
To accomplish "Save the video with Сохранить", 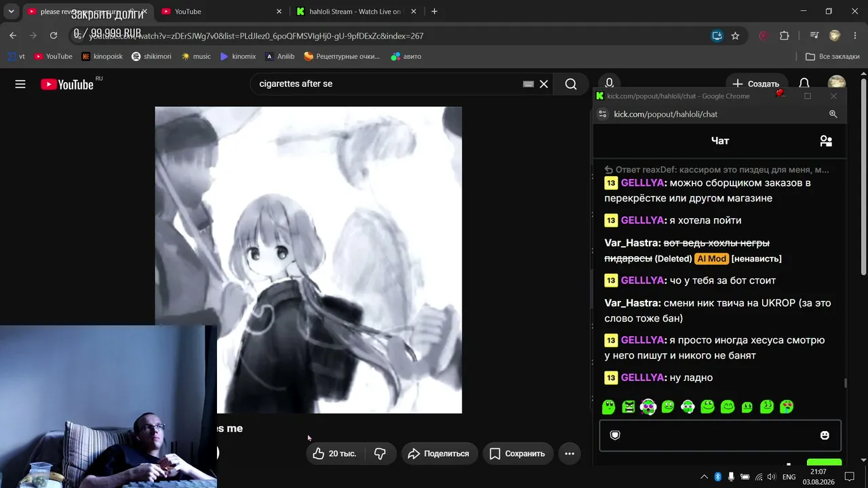I will (518, 453).
